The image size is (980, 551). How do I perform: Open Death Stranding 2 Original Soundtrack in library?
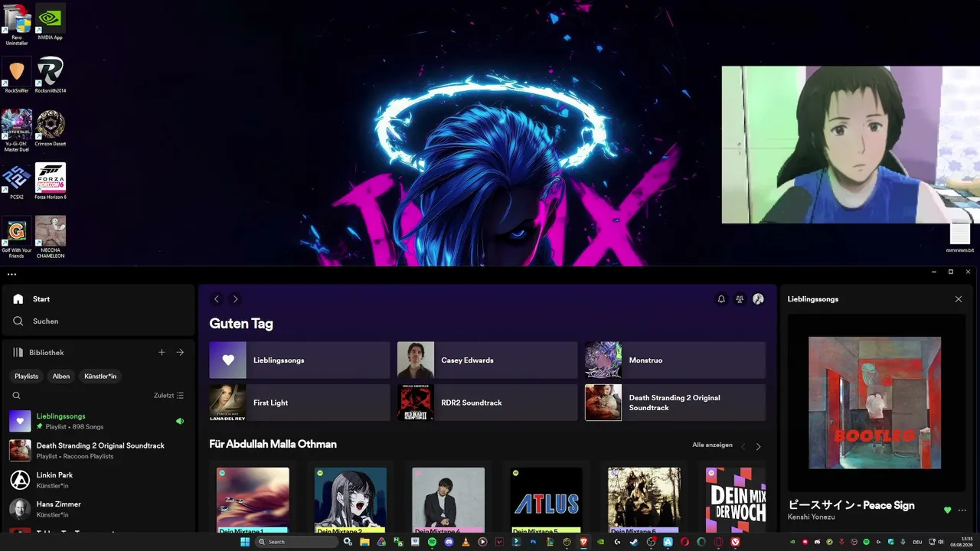pos(98,451)
